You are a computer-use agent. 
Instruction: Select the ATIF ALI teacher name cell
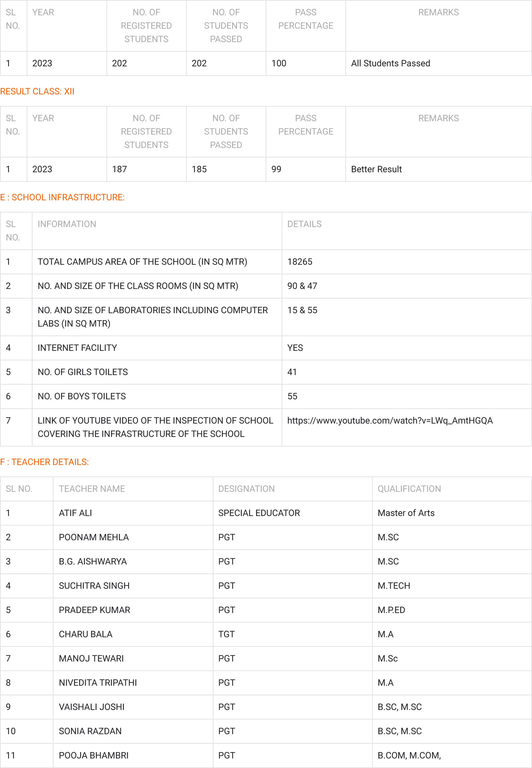[x=75, y=513]
